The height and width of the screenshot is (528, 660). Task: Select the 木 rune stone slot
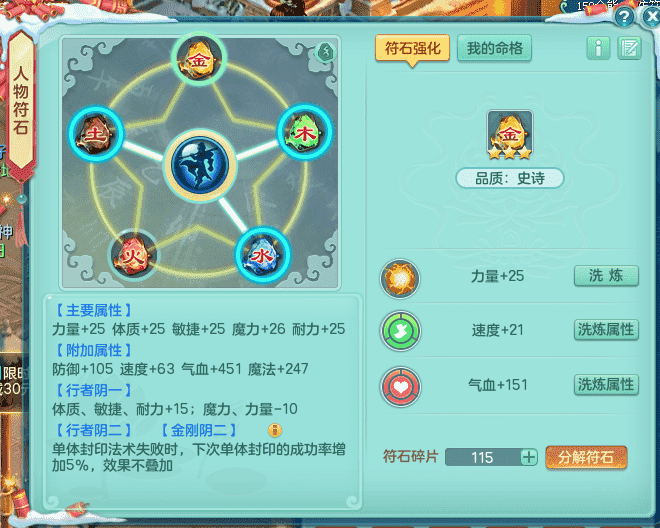(304, 133)
